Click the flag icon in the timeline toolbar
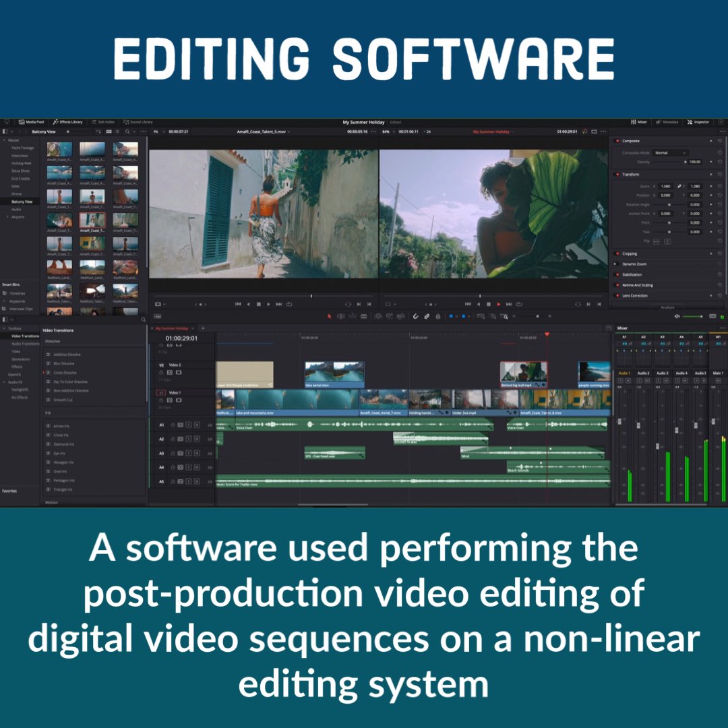728x728 pixels. click(x=451, y=316)
